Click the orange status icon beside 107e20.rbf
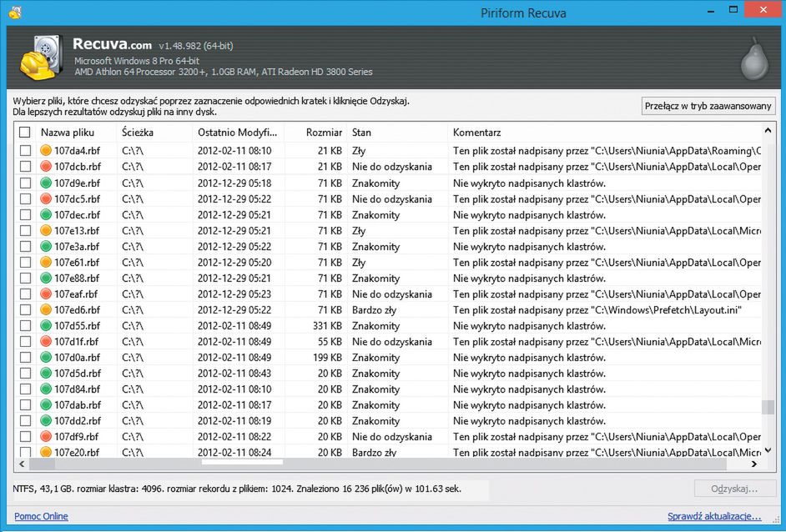Screen dimensions: 786x532 pyautogui.click(x=46, y=452)
